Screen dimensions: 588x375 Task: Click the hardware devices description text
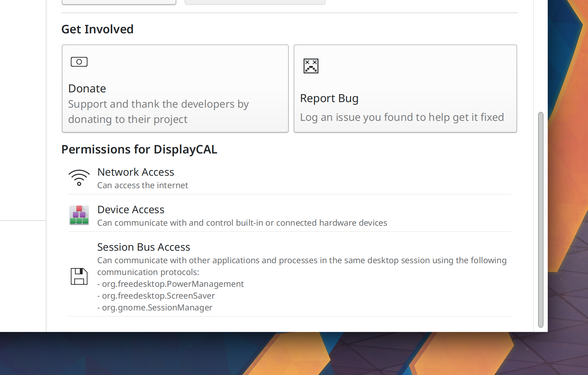pos(242,223)
